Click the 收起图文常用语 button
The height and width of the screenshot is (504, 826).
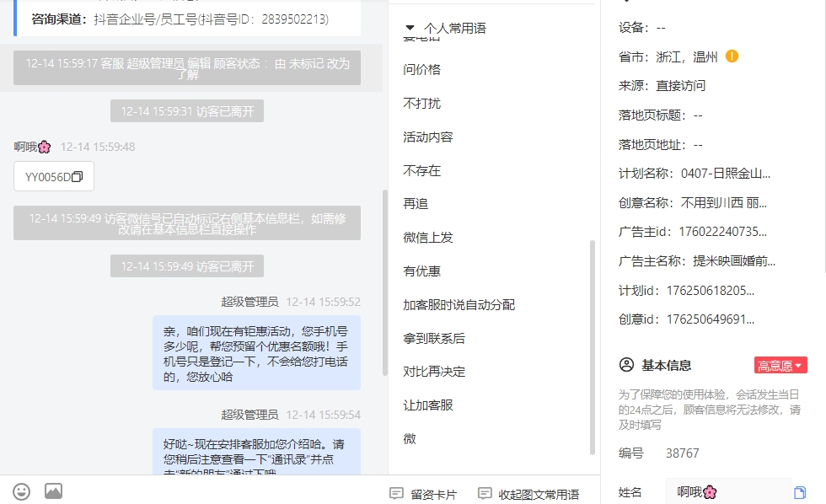tap(528, 494)
